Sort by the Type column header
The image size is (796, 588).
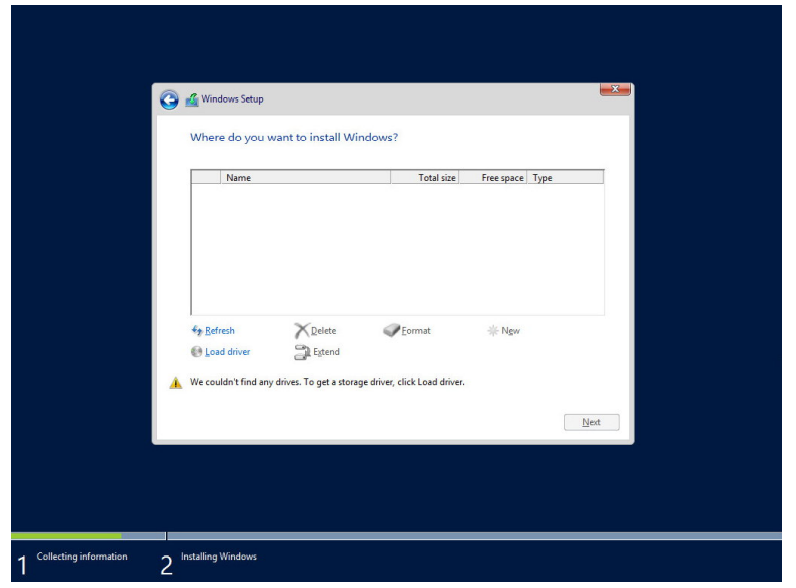pos(565,177)
